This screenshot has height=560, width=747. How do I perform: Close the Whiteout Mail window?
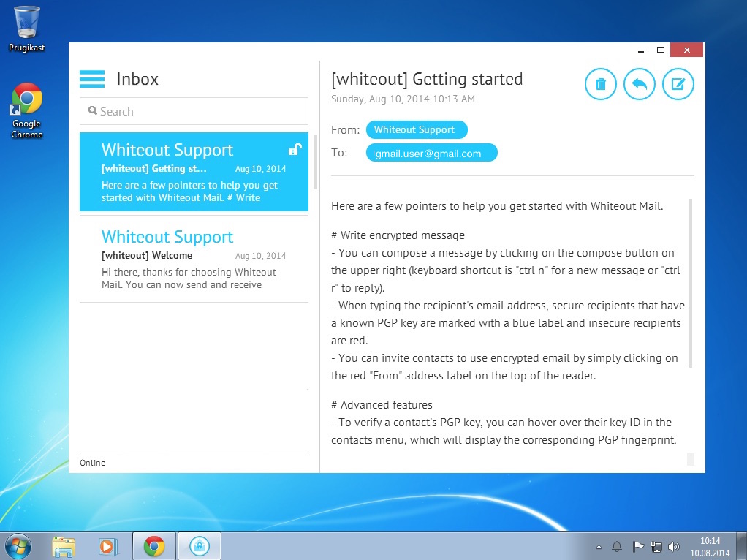pos(686,50)
